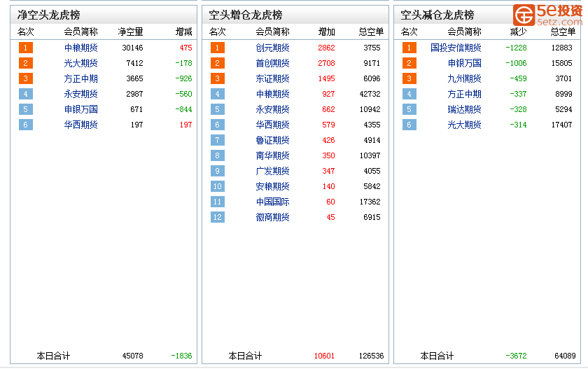The height and width of the screenshot is (369, 588).
Task: Open 中粮期货 in net short ranking
Action: click(x=80, y=48)
